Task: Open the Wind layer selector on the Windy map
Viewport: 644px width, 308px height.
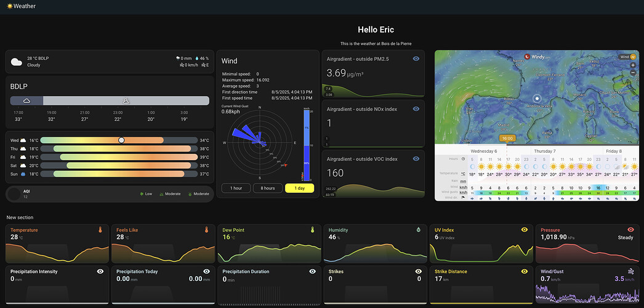Action: pyautogui.click(x=627, y=57)
